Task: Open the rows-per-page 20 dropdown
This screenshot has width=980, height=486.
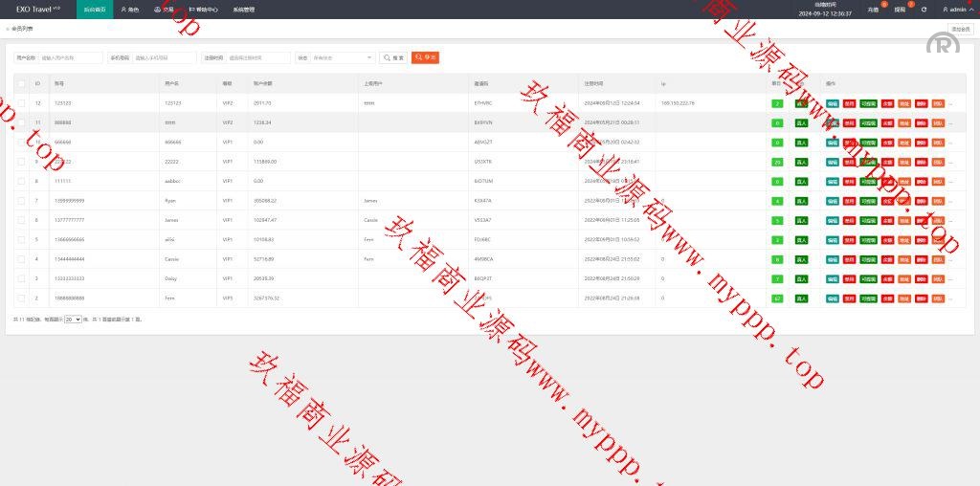Action: pyautogui.click(x=73, y=320)
